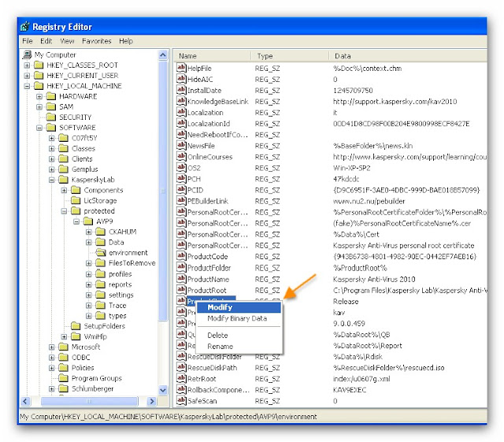Select the OS2 value name
This screenshot has height=442, width=504.
pos(194,168)
